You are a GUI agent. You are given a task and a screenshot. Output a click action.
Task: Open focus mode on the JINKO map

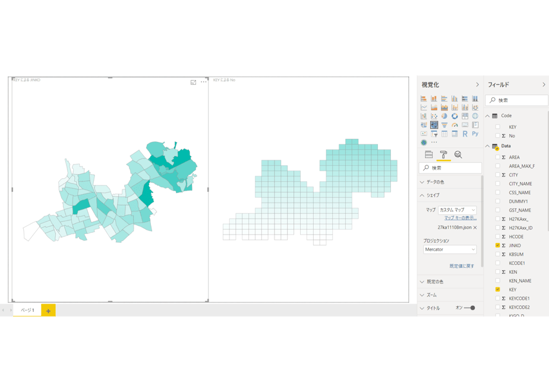193,82
